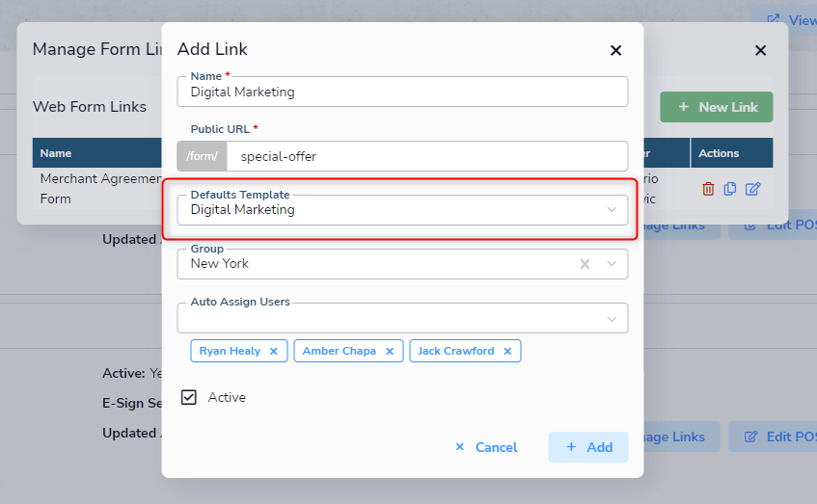The height and width of the screenshot is (504, 817).
Task: Click the Public URL special-offer field
Action: pyautogui.click(x=427, y=156)
